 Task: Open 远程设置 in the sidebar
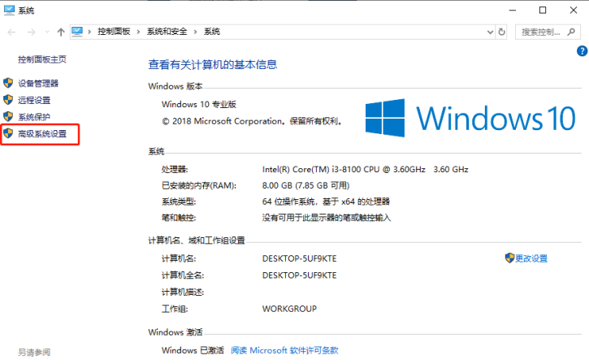[x=34, y=100]
